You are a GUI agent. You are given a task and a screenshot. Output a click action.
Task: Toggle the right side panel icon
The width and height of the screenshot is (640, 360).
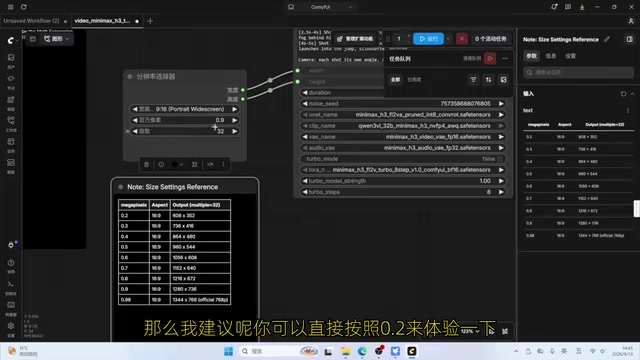click(x=629, y=39)
